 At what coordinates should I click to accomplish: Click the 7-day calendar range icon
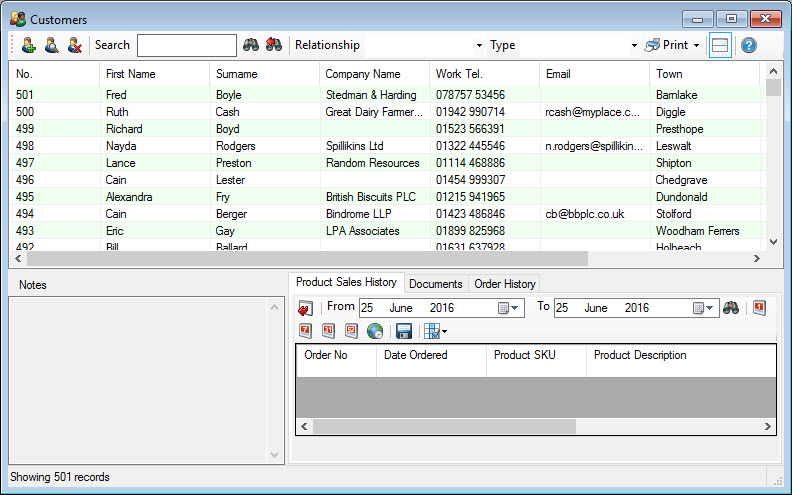click(305, 331)
